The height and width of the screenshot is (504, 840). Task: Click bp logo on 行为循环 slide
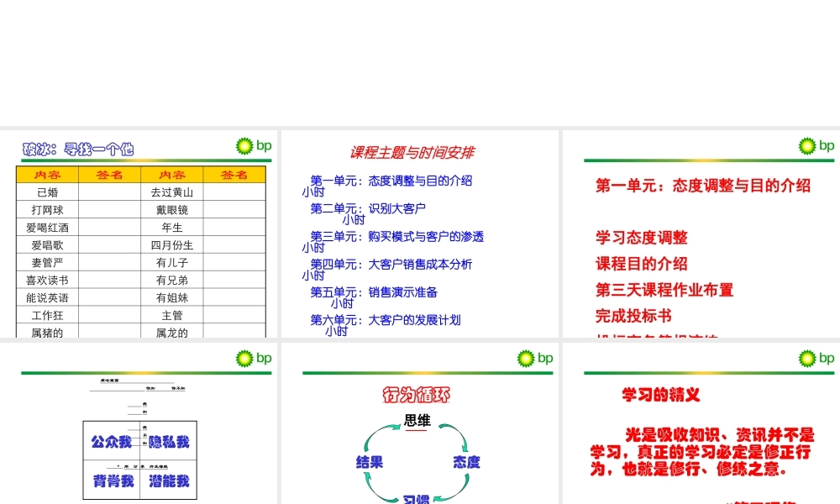pos(534,358)
